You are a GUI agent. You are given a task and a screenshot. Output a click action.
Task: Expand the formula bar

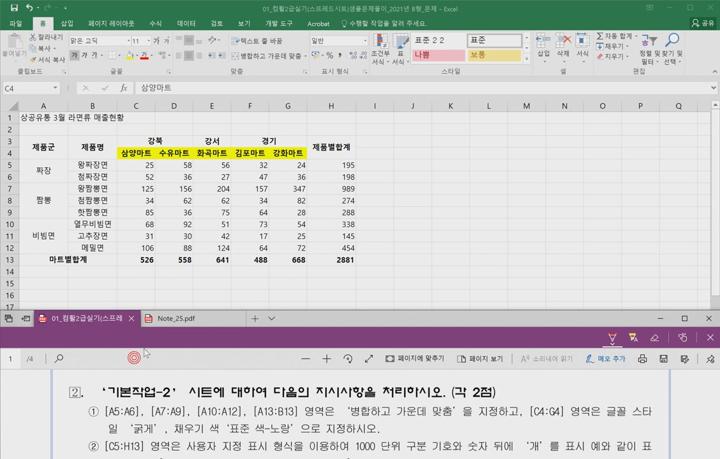click(713, 88)
